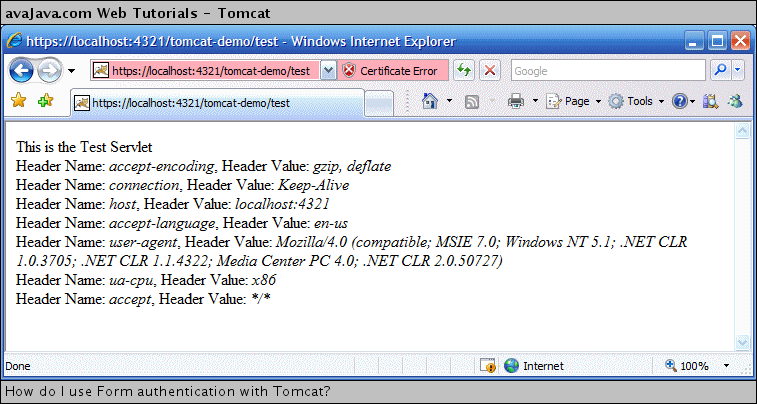
Task: Click the Stop loading button
Action: (490, 70)
